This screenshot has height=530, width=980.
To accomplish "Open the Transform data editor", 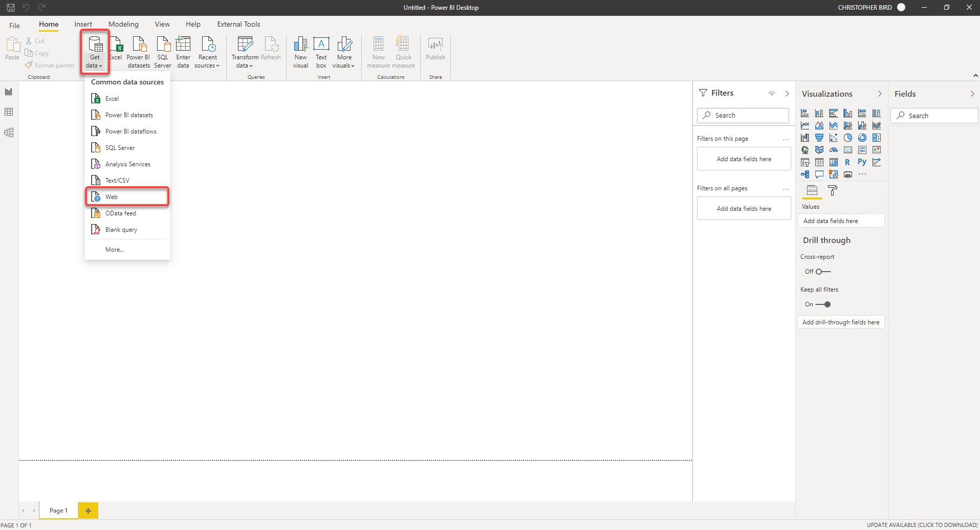I will [x=245, y=46].
